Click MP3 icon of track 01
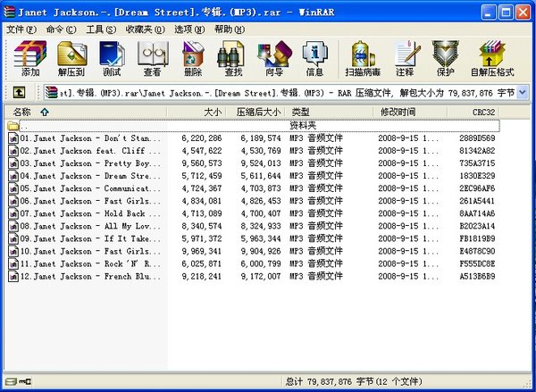 (x=13, y=138)
